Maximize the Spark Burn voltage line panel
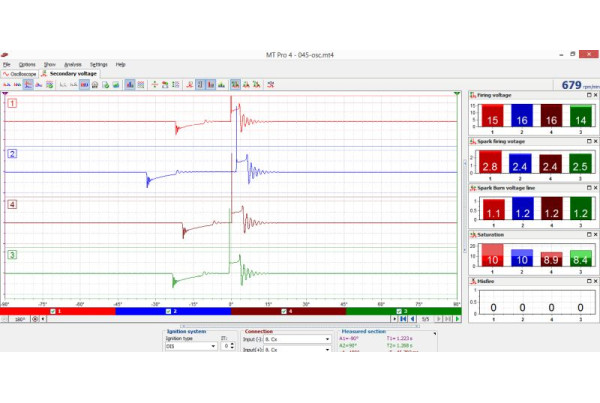Screen dimensions: 600x403 pos(585,187)
